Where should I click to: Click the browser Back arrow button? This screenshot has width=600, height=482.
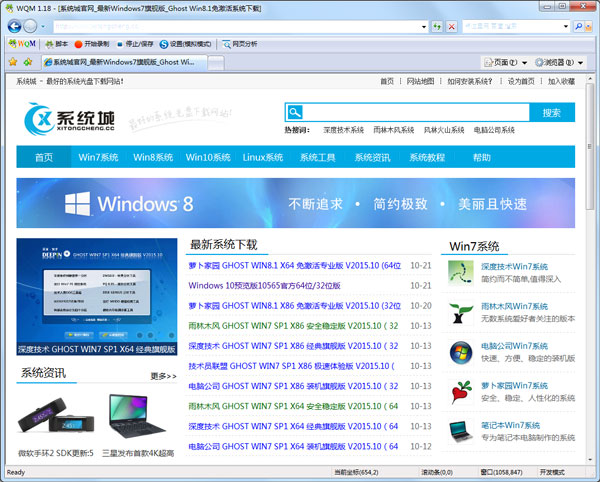[x=15, y=26]
